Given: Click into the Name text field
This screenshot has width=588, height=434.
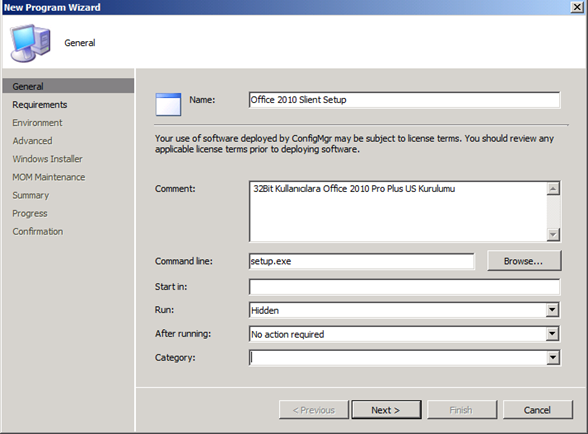Looking at the screenshot, I should tap(405, 100).
